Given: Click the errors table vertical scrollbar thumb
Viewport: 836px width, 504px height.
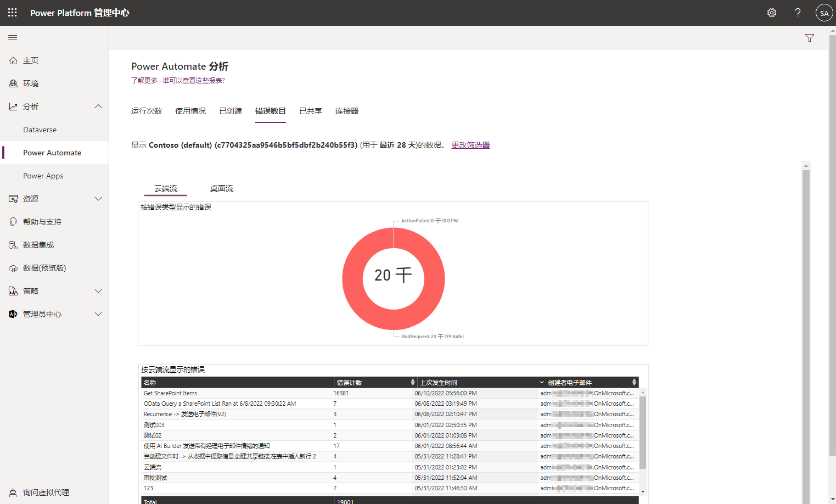Looking at the screenshot, I should pos(643,433).
